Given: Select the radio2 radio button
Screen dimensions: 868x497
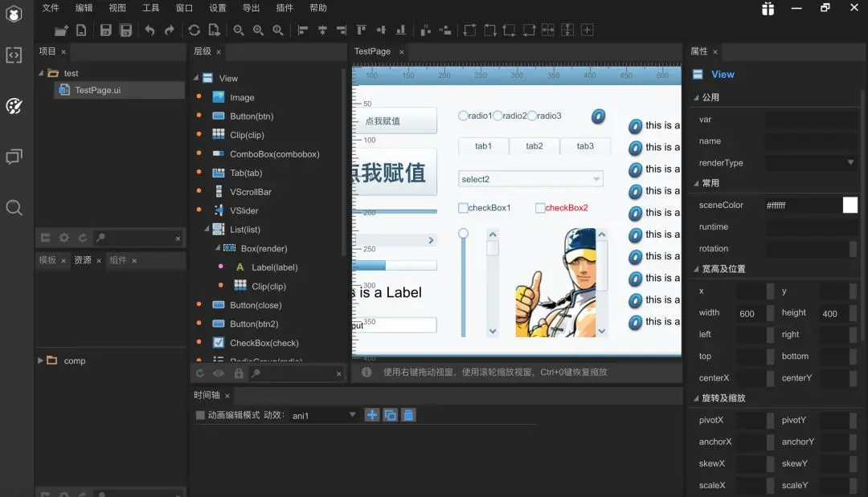Looking at the screenshot, I should [497, 116].
